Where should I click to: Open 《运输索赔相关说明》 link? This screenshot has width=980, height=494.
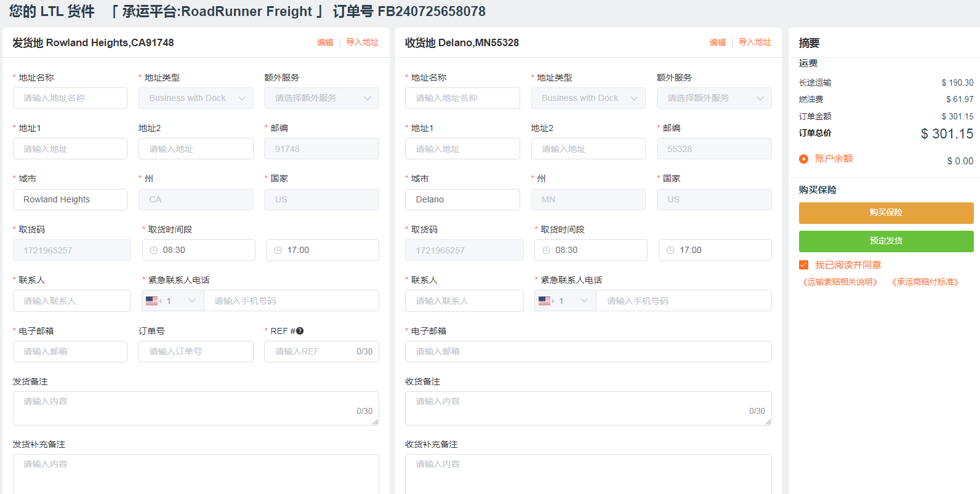(x=840, y=282)
